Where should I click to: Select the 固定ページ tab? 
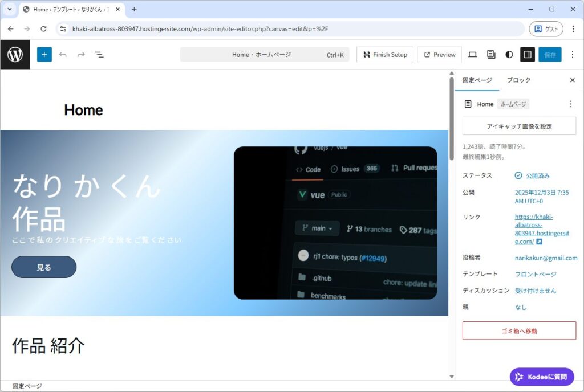(477, 80)
